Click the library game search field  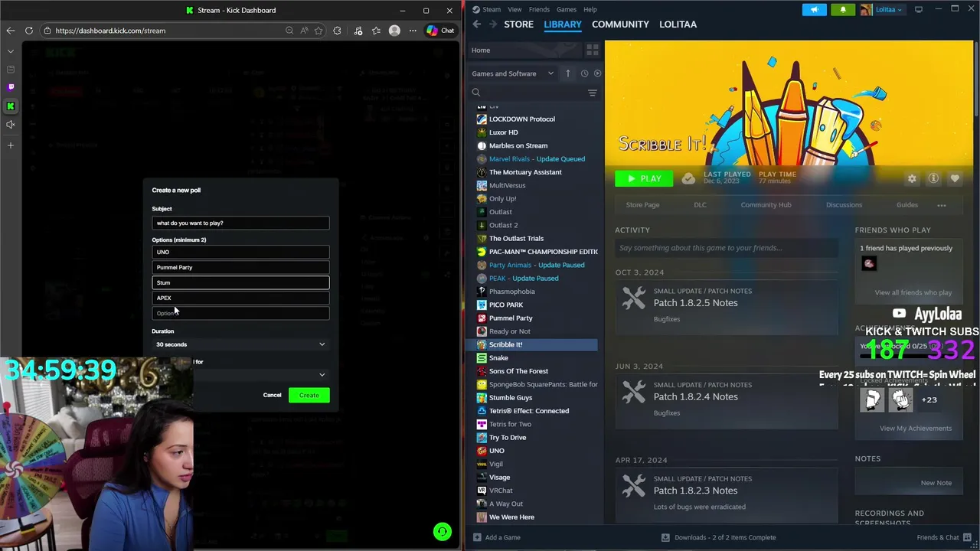[x=528, y=93]
